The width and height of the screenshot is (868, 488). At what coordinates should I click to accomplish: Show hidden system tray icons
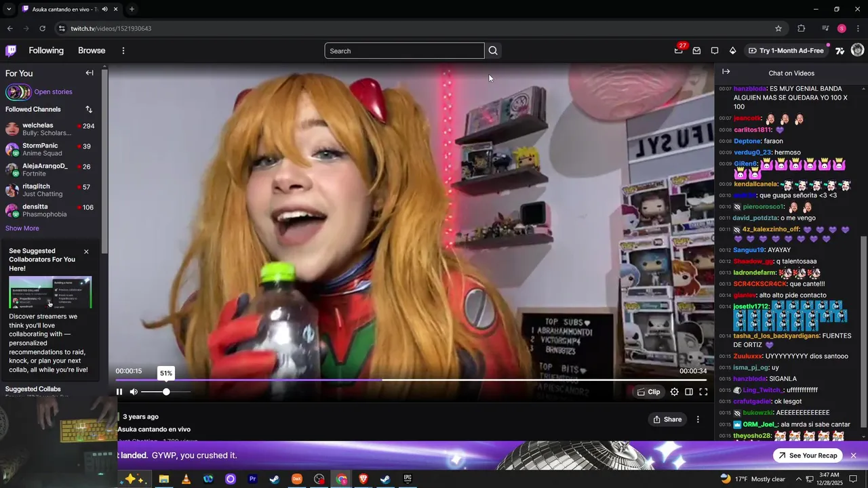coord(797,479)
